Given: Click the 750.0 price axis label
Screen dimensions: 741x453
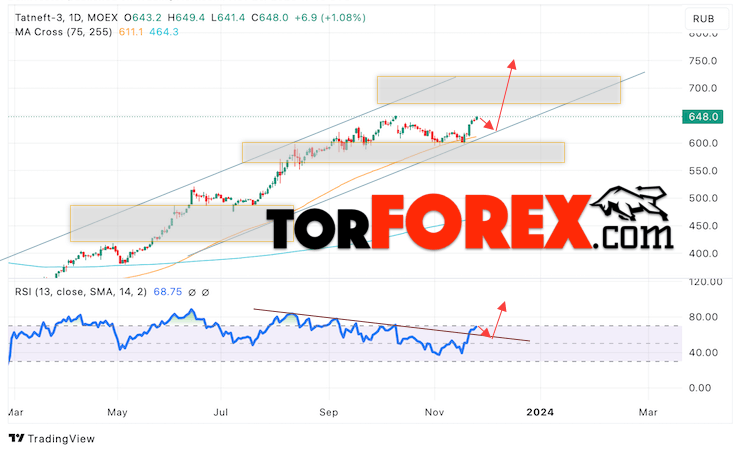Looking at the screenshot, I should click(703, 61).
